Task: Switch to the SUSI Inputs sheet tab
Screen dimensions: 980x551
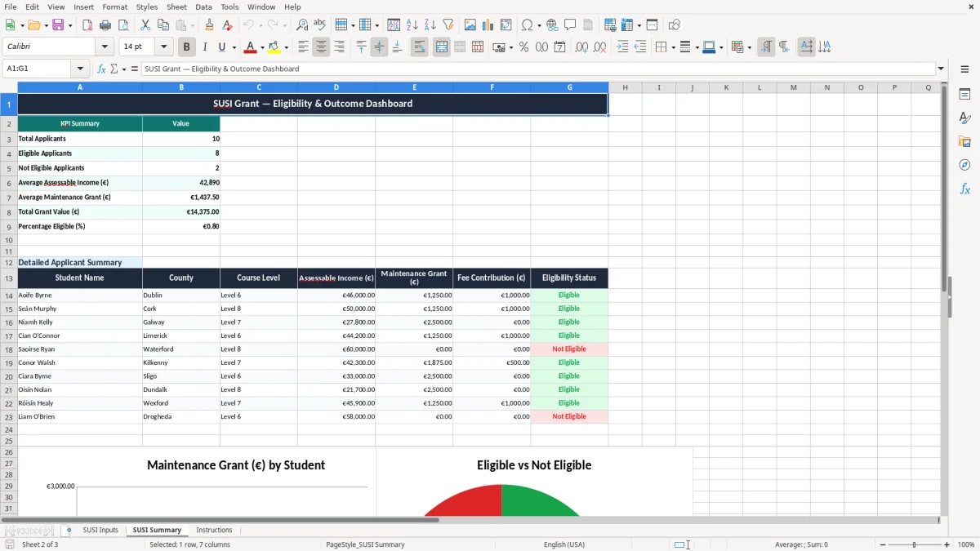Action: pyautogui.click(x=100, y=530)
